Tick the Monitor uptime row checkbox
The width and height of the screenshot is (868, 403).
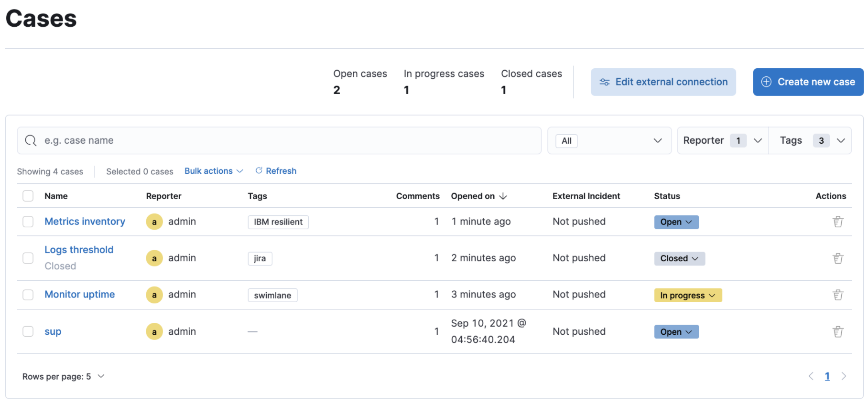[28, 295]
